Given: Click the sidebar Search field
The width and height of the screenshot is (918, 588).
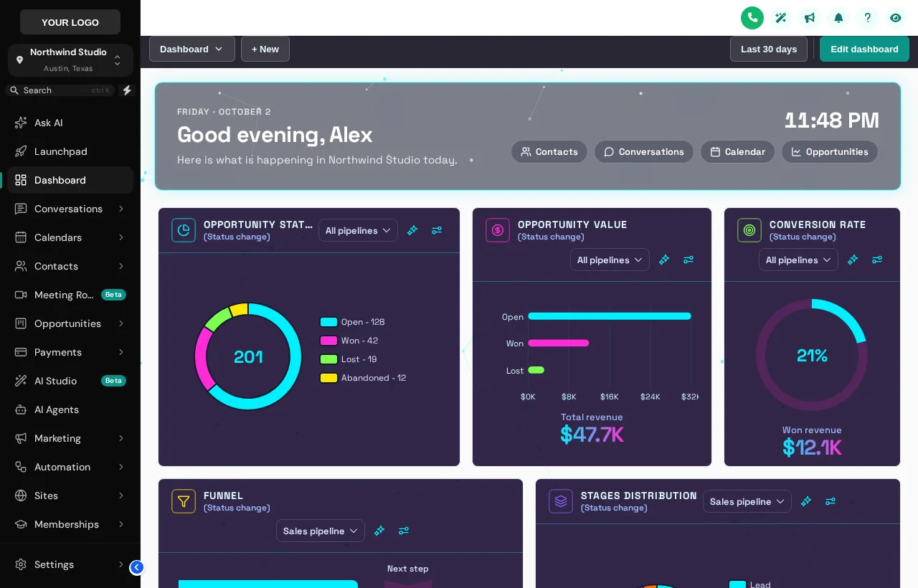Looking at the screenshot, I should (x=60, y=90).
